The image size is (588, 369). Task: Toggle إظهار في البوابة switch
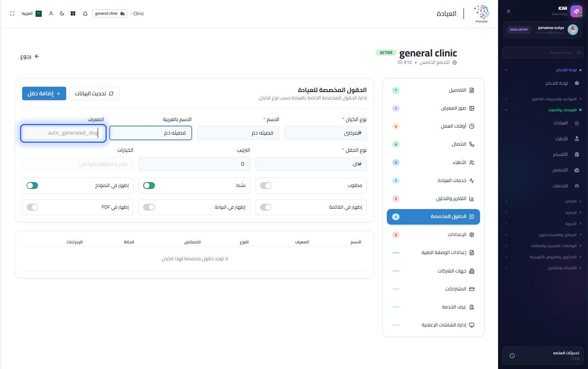pyautogui.click(x=149, y=207)
